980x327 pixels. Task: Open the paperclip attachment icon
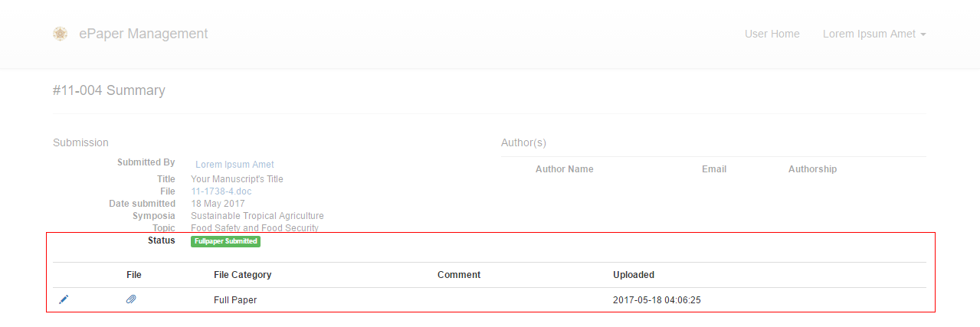point(131,299)
